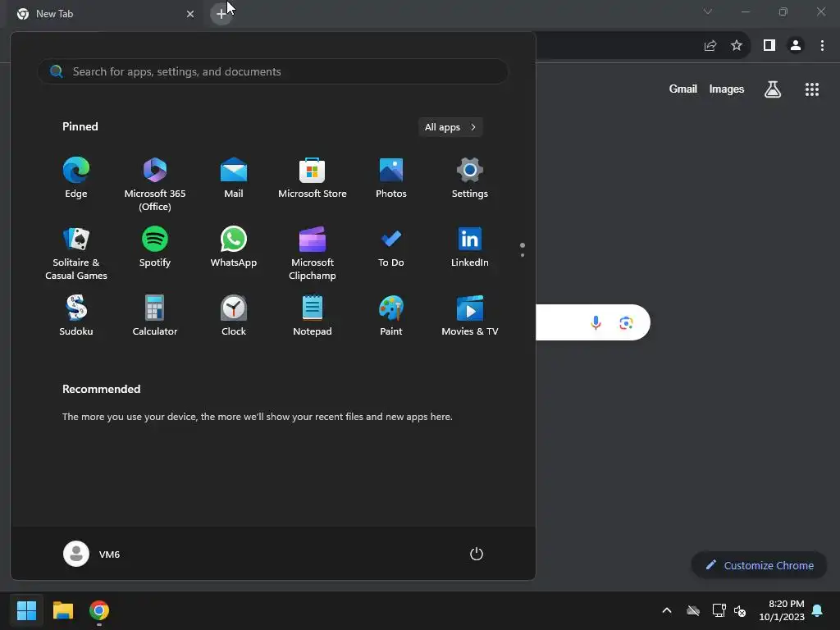Open the VM6 user account menu

point(92,554)
